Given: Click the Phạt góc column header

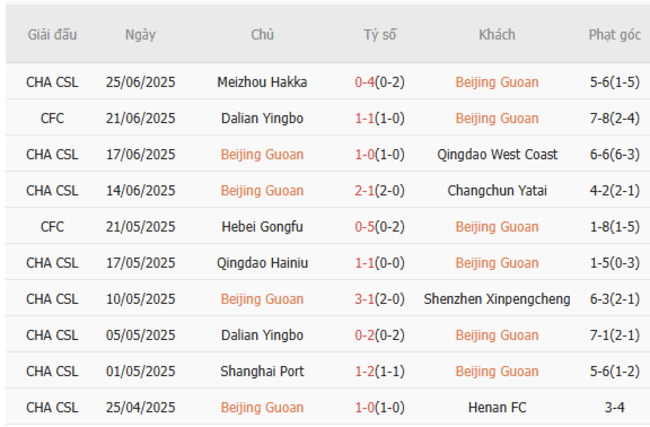Looking at the screenshot, I should tap(614, 35).
